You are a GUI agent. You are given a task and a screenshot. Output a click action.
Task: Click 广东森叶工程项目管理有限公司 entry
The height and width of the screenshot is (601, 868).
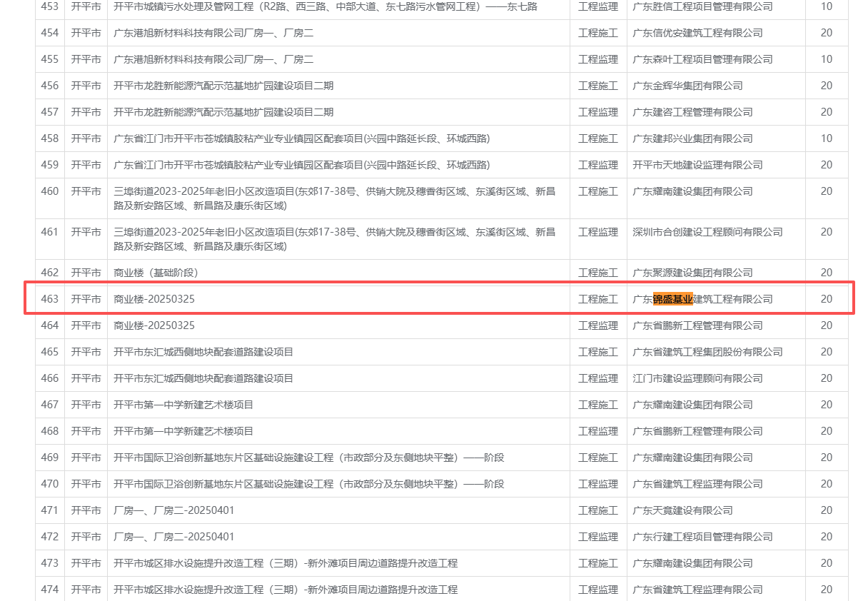(x=702, y=59)
